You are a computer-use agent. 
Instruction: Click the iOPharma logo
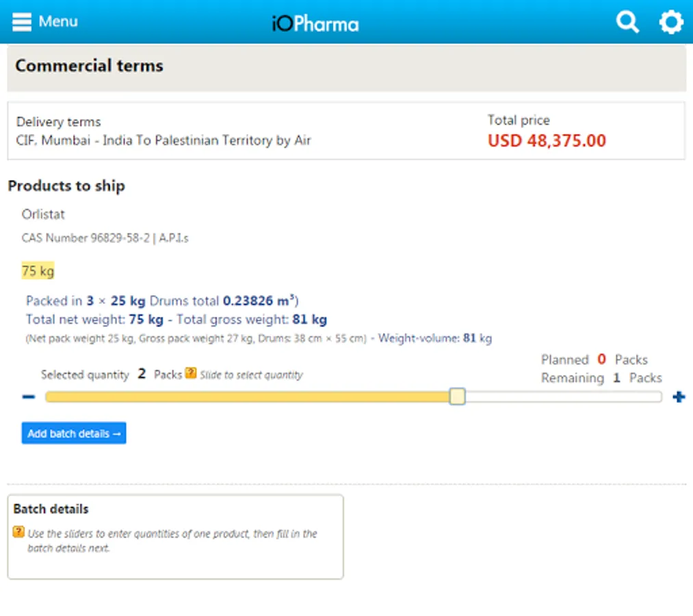[x=315, y=24]
